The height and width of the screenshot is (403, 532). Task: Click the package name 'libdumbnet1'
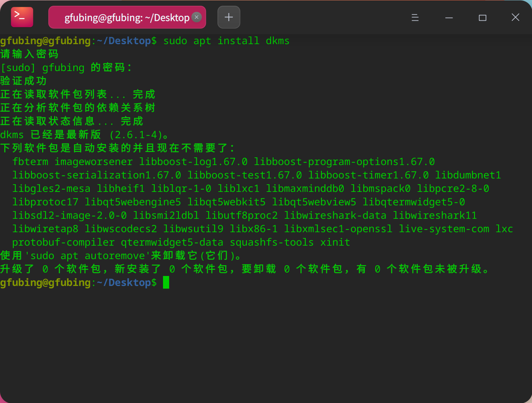468,175
